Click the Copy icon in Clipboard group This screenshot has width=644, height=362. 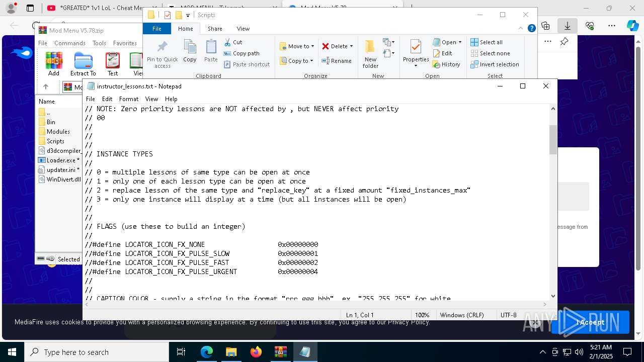coord(190,51)
